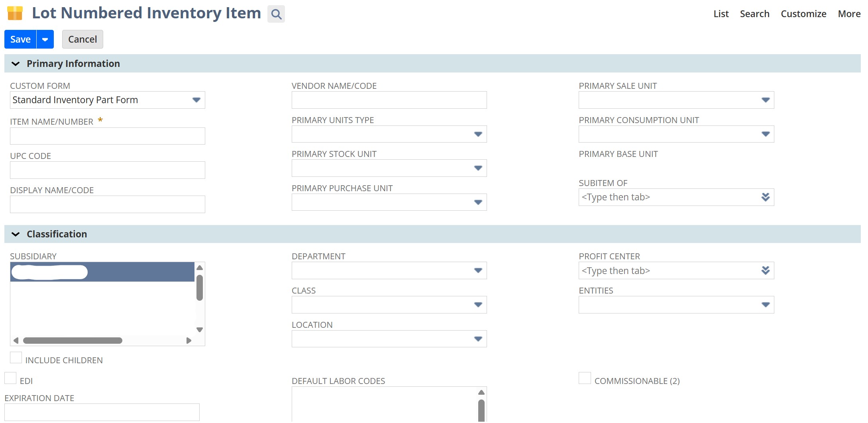Open the More menu
The image size is (868, 423).
[x=849, y=14]
